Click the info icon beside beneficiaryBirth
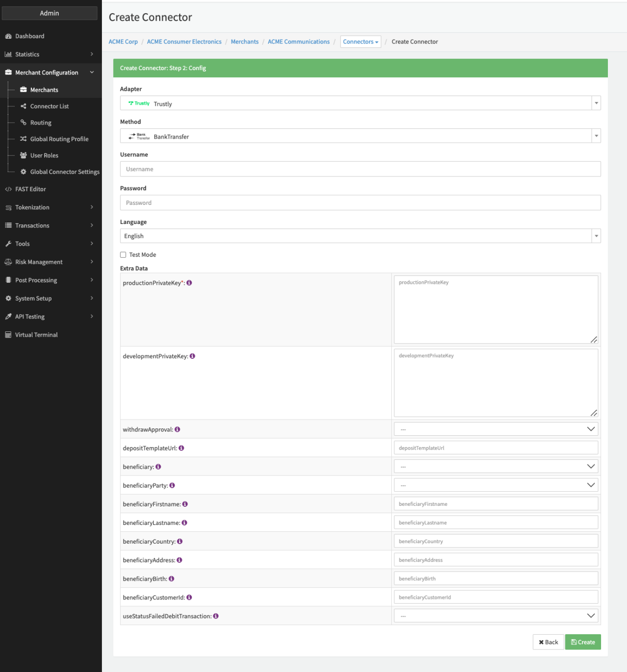This screenshot has width=627, height=672. click(171, 579)
